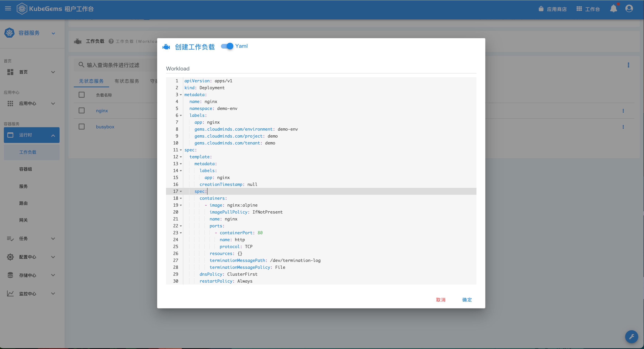Click the application center grid icon
Image resolution: width=644 pixels, height=349 pixels.
(x=10, y=103)
